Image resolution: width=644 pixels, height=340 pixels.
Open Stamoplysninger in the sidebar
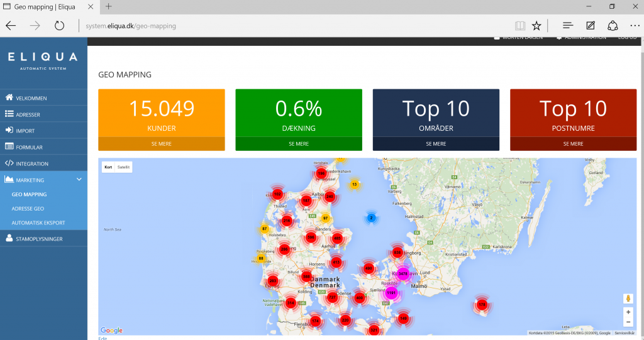point(43,239)
